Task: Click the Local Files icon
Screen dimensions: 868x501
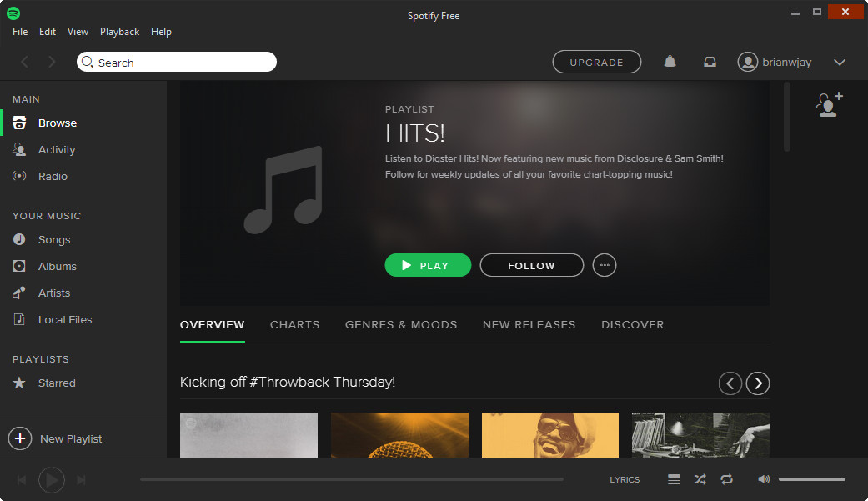Action: coord(19,319)
